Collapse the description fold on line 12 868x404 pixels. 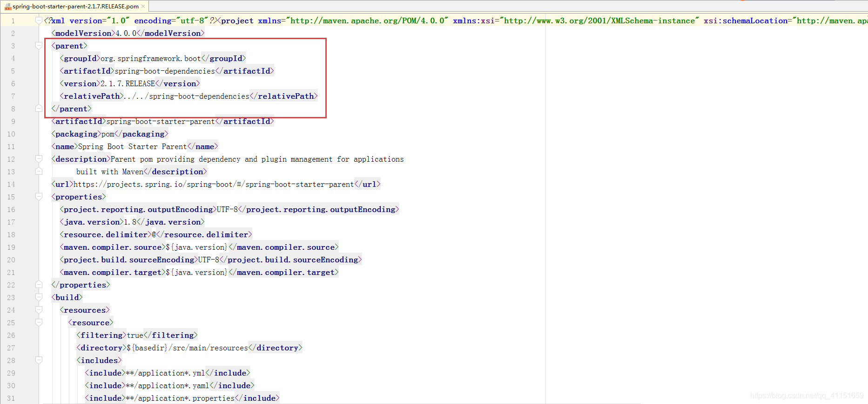pos(39,159)
